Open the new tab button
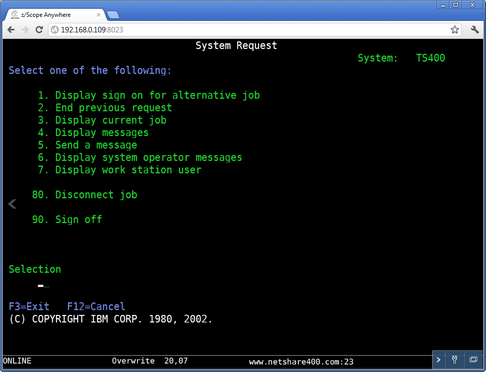The height and width of the screenshot is (372, 486). click(113, 15)
